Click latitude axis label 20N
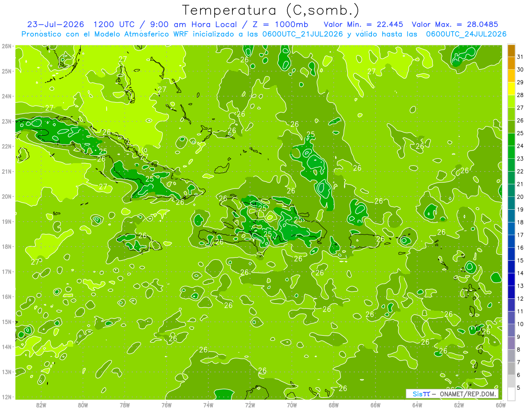This screenshot has width=532, height=411. coord(7,196)
